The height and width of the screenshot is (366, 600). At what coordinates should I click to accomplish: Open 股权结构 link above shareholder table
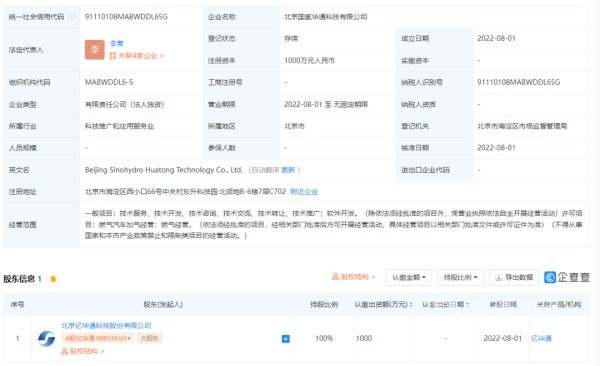pyautogui.click(x=354, y=277)
